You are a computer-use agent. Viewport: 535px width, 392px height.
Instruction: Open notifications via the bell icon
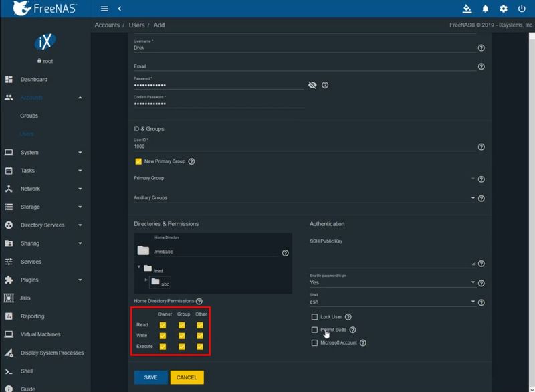point(486,9)
